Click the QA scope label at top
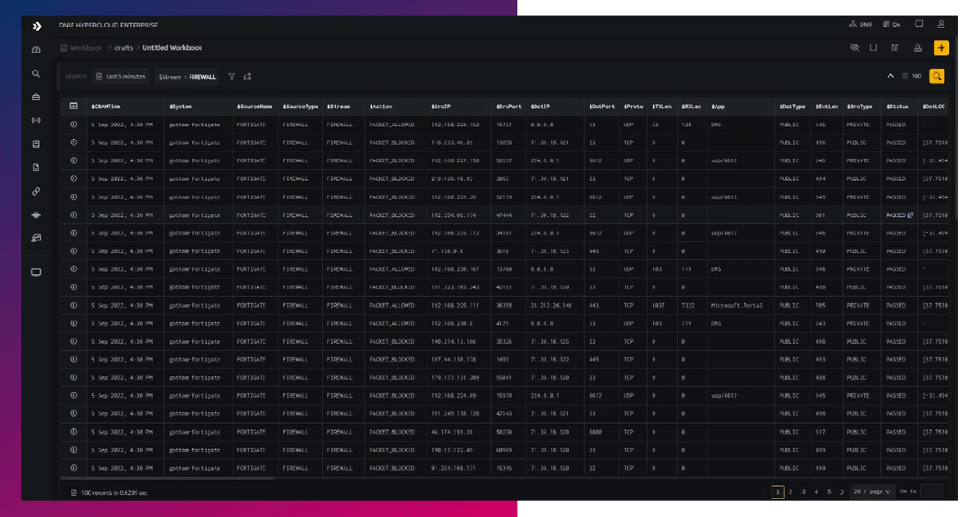The image size is (980, 517). pos(892,25)
